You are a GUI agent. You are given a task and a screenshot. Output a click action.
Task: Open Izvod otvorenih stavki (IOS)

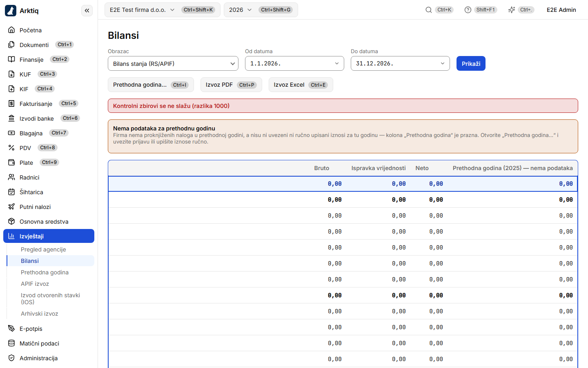(x=50, y=298)
